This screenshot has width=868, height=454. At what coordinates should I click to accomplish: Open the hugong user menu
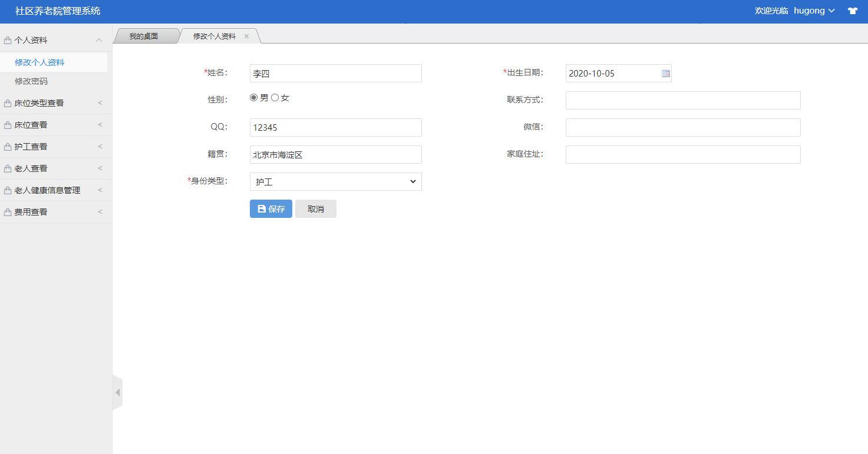coord(814,11)
